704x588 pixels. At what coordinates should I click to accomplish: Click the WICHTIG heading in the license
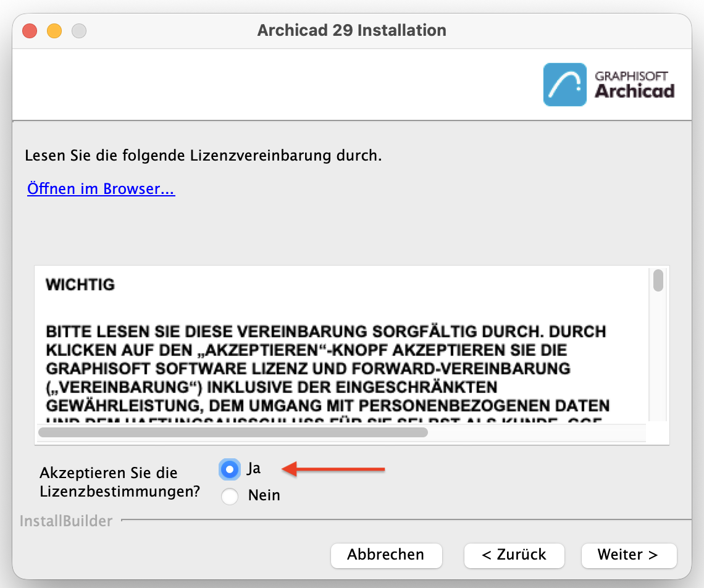[80, 284]
